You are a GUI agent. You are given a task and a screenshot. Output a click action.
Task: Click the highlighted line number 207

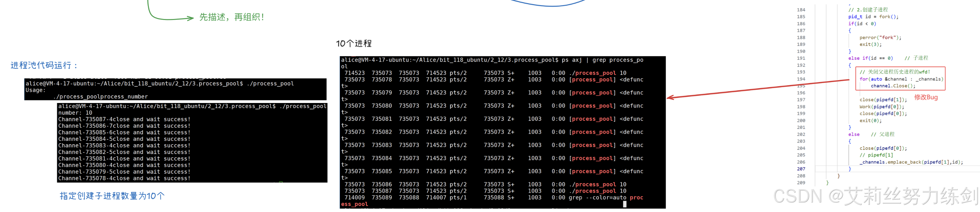801,169
